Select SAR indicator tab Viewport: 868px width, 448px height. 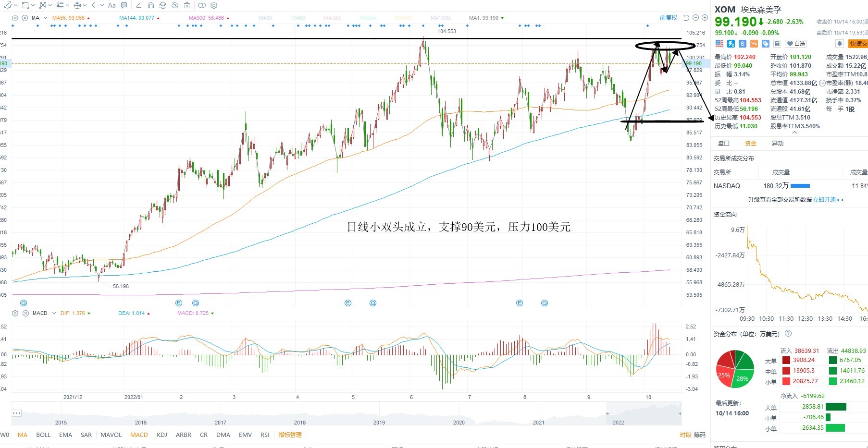pyautogui.click(x=86, y=435)
